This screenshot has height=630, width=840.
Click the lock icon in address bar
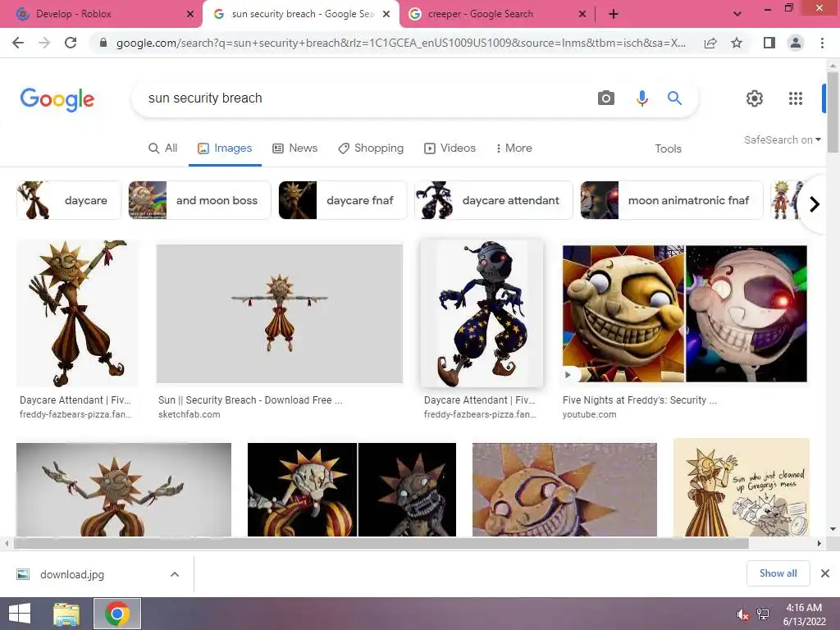tap(103, 43)
